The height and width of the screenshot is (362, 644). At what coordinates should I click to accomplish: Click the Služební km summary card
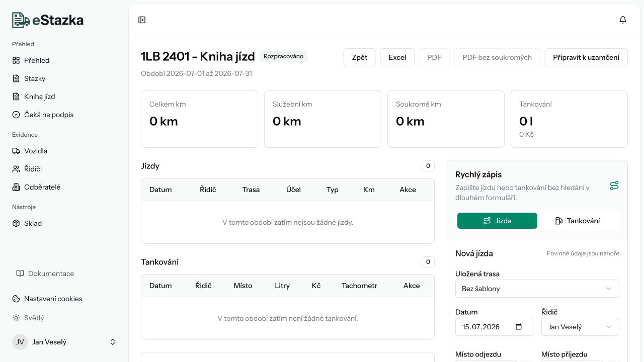[x=323, y=119]
